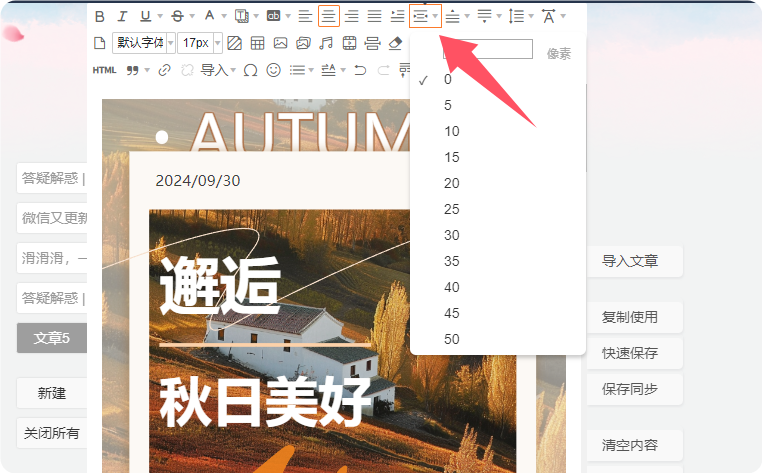Insert a special character omega symbol
Image resolution: width=762 pixels, height=473 pixels.
pyautogui.click(x=250, y=70)
